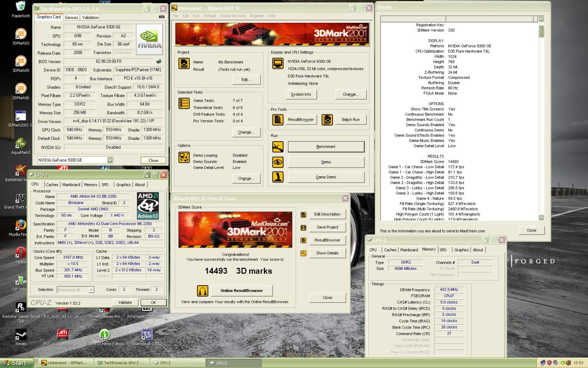Click the ResultBrowser icon in score dialog
The width and height of the screenshot is (588, 368).
(x=303, y=240)
